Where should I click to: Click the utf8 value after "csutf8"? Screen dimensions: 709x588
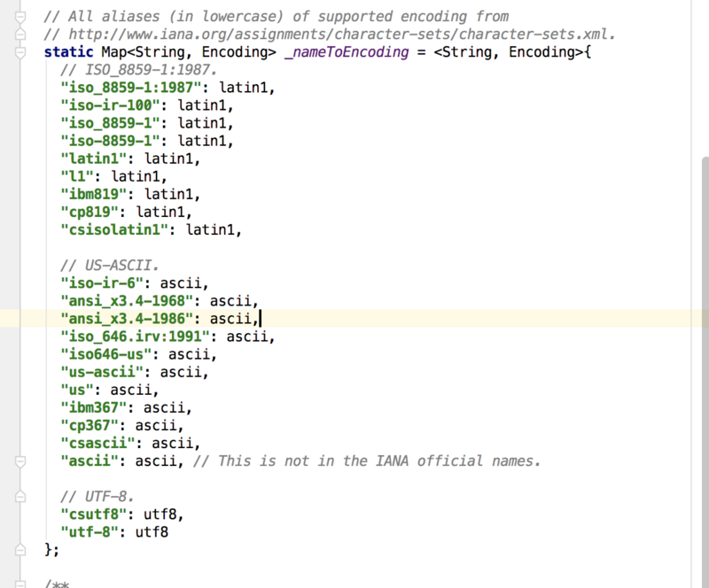click(160, 514)
